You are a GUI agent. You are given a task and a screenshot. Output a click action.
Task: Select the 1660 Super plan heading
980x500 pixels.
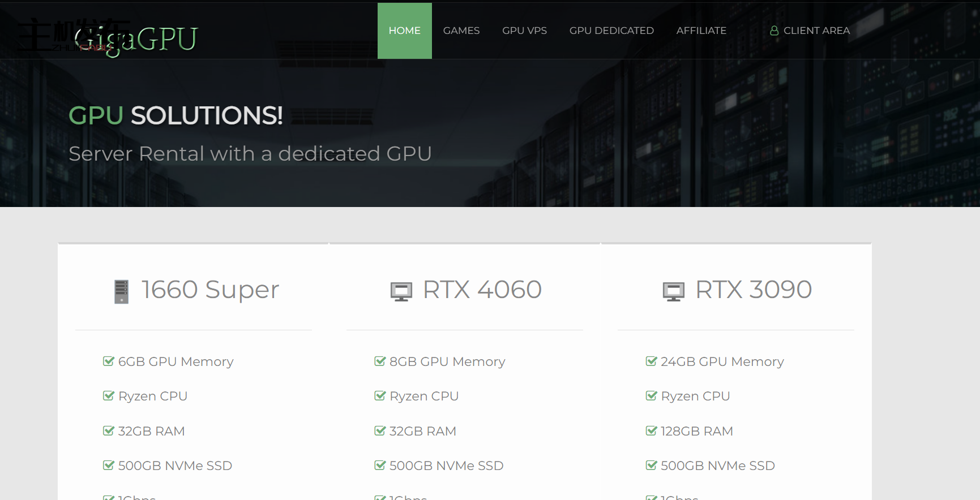tap(210, 290)
